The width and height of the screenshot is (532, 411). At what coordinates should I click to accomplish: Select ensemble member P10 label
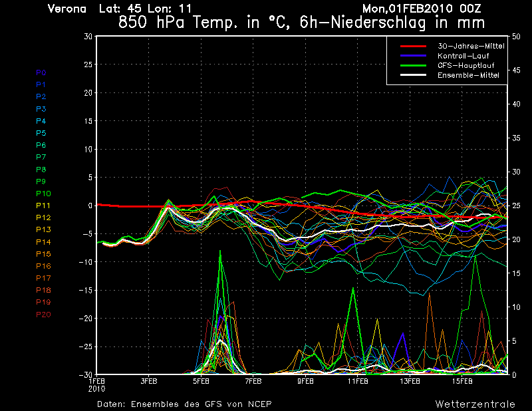(x=43, y=194)
